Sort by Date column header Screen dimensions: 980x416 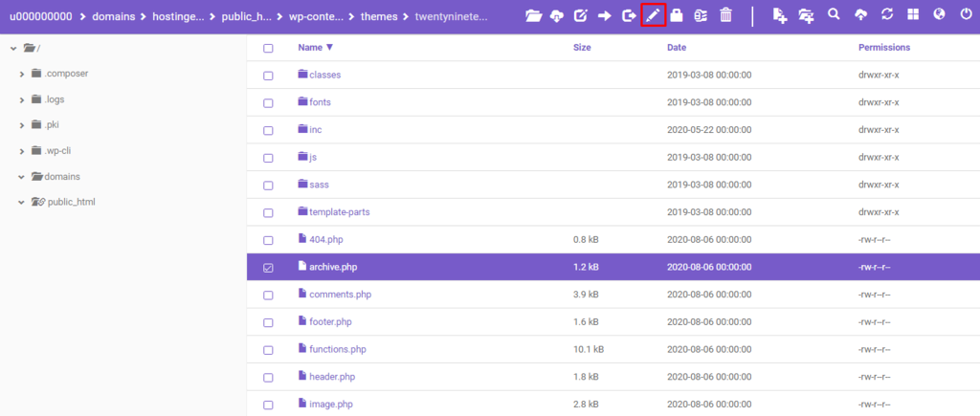[x=677, y=48]
